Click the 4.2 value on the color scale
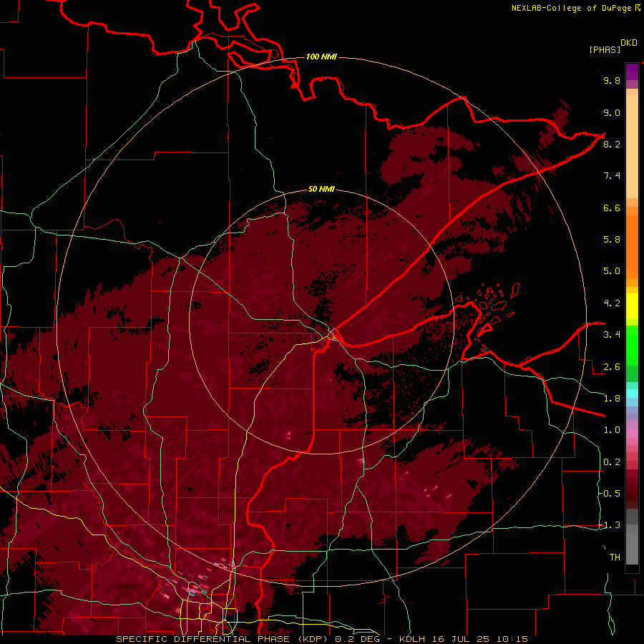Image resolution: width=644 pixels, height=644 pixels. coord(612,303)
